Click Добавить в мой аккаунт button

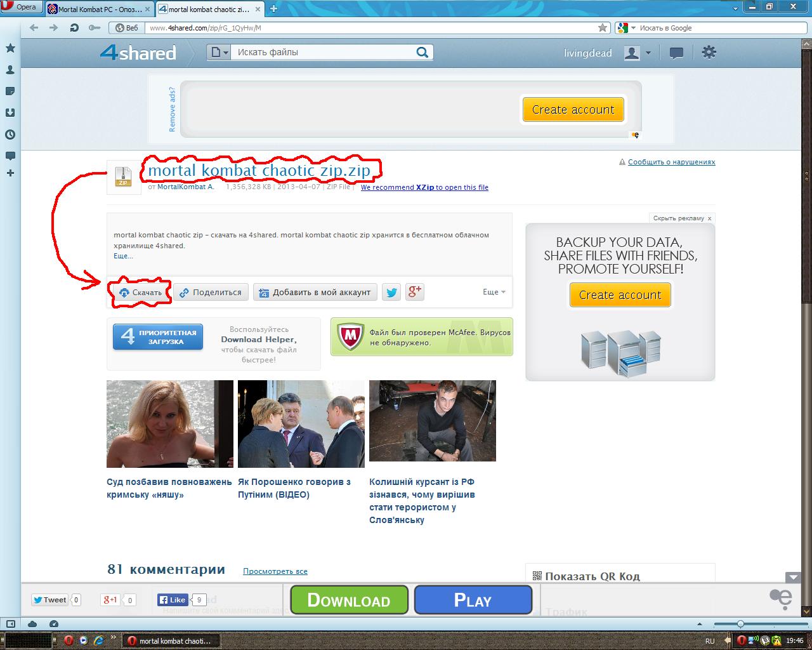pyautogui.click(x=315, y=293)
